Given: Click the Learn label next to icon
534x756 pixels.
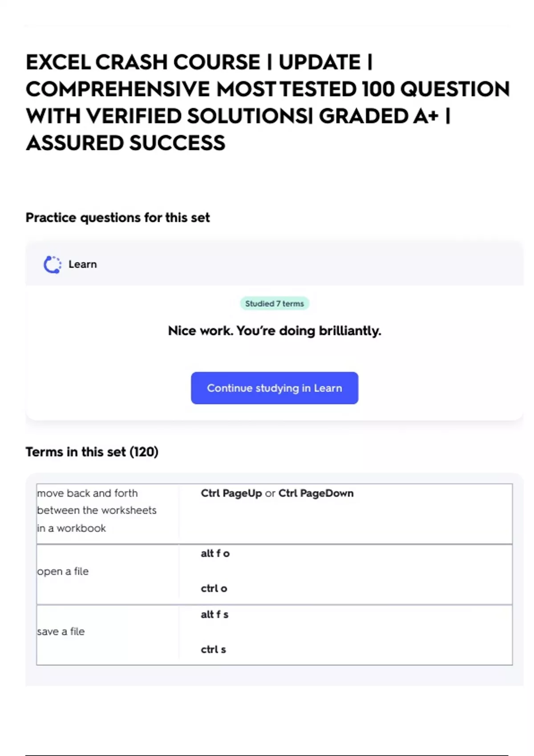Looking at the screenshot, I should click(82, 264).
